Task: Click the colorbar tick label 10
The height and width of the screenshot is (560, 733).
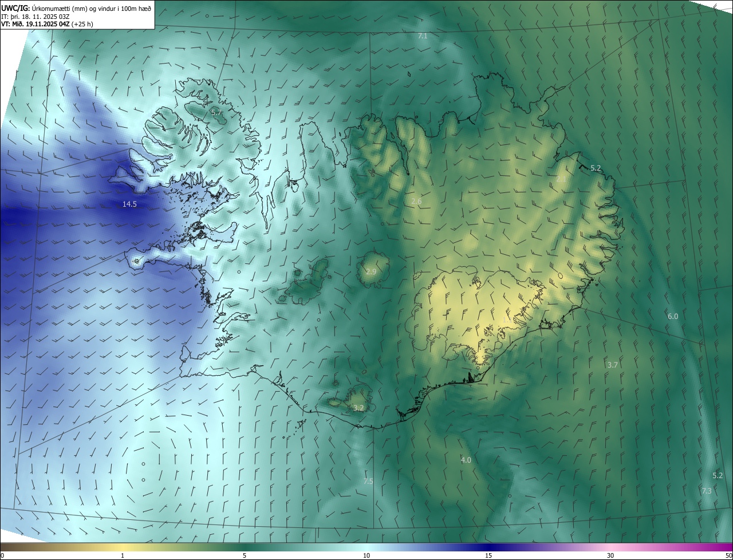Action: (366, 555)
